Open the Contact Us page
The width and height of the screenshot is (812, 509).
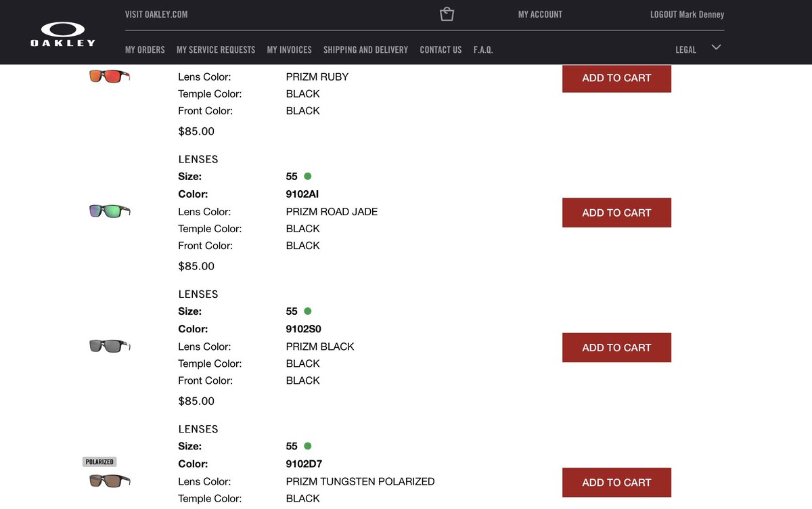coord(441,49)
